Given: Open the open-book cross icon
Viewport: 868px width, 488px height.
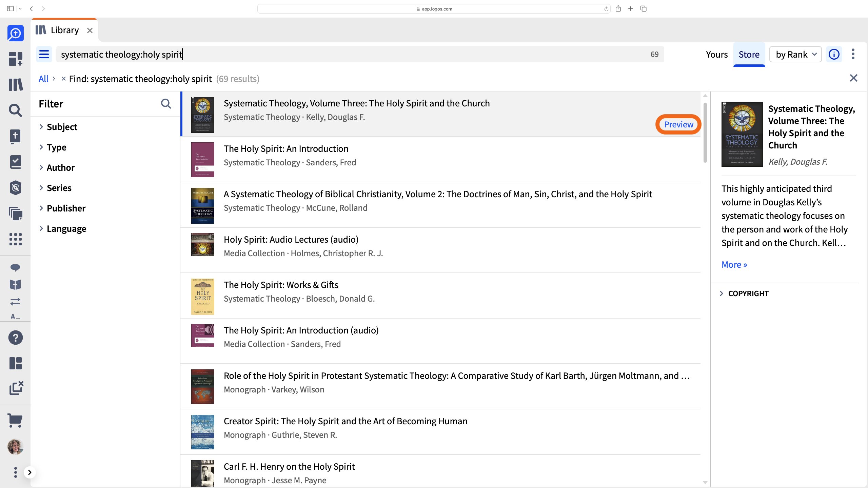Looking at the screenshot, I should [x=15, y=285].
